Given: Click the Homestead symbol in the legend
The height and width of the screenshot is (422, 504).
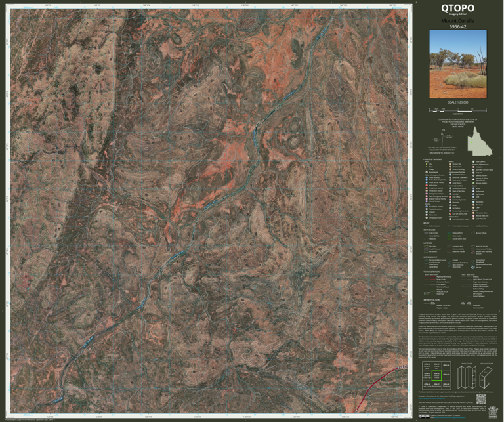Looking at the screenshot, I should [x=427, y=172].
